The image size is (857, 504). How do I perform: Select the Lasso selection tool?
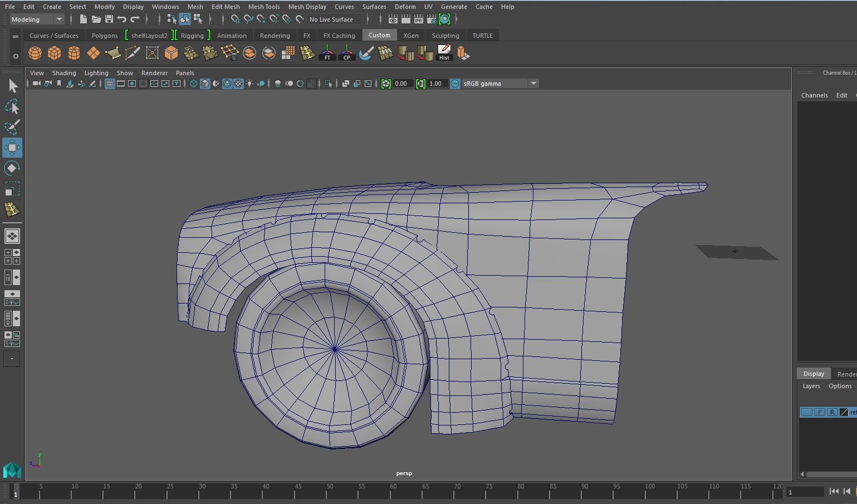(x=12, y=106)
